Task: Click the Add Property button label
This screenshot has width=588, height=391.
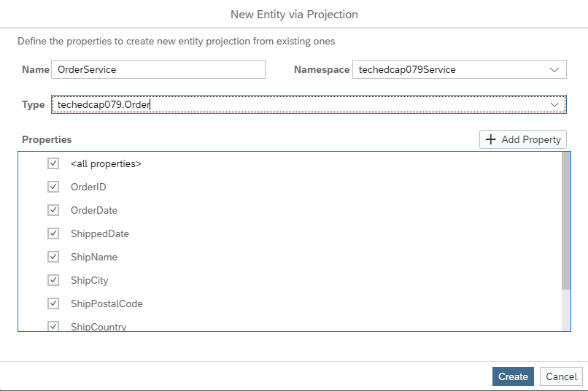Action: tap(531, 139)
